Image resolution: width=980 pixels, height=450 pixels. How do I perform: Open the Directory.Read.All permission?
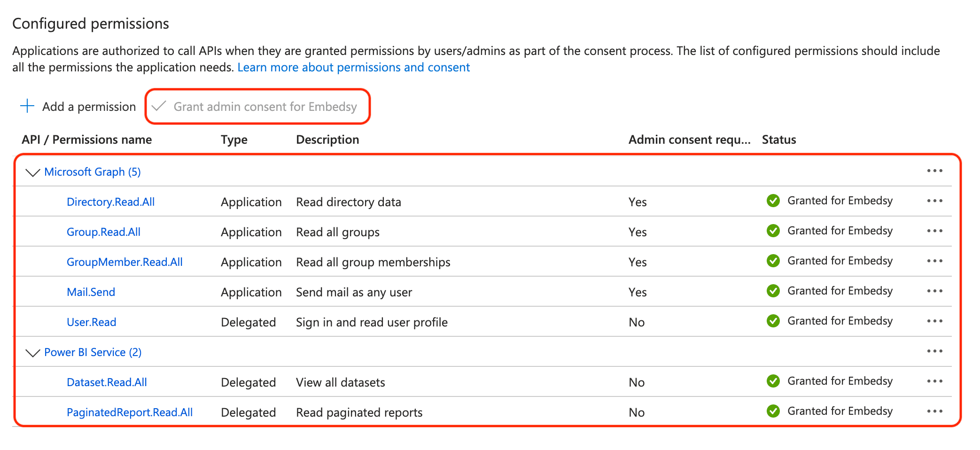(110, 202)
